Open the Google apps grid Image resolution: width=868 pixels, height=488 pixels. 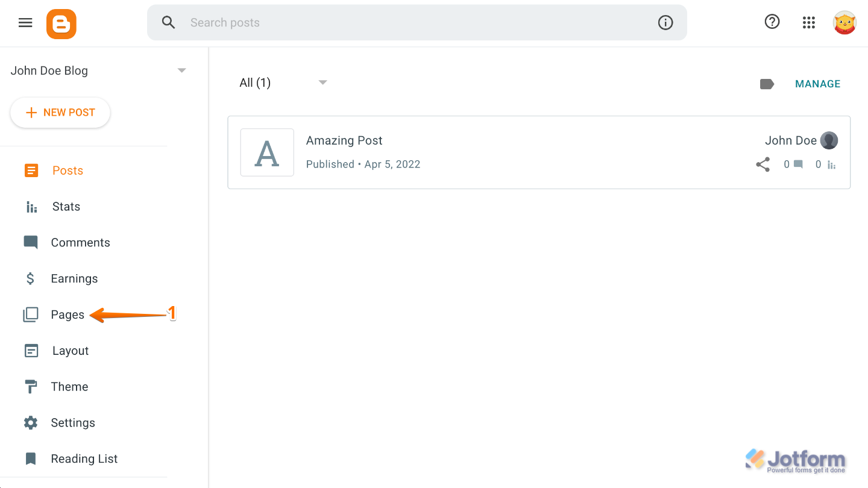(809, 23)
